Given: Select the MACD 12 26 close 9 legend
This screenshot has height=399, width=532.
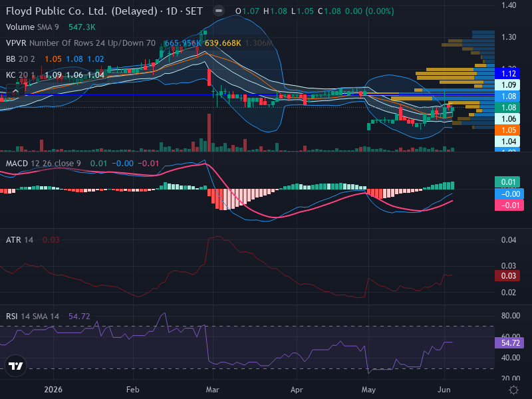Looking at the screenshot, I should (43, 164).
